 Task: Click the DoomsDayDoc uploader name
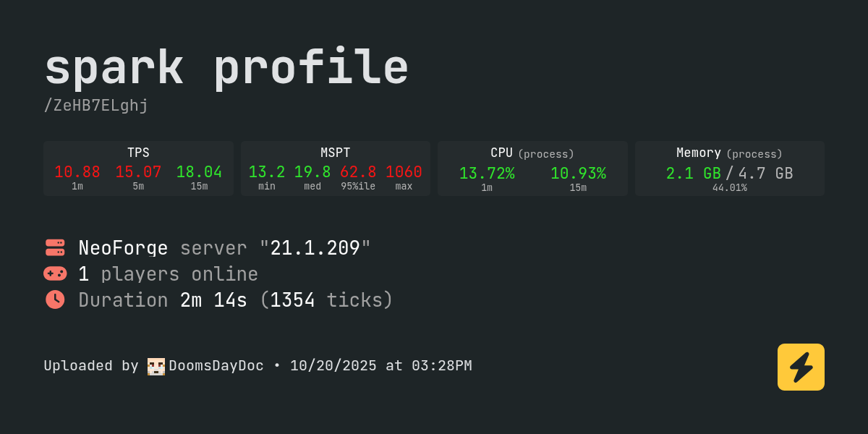tap(216, 366)
